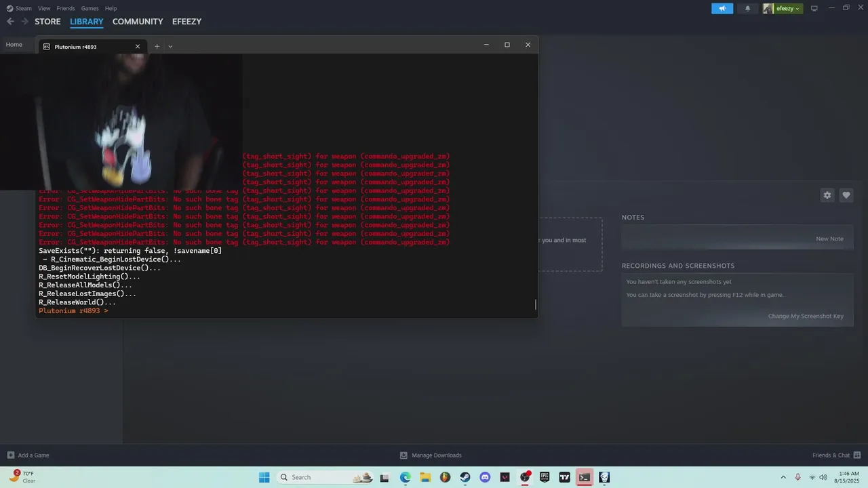
Task: Launch Microsoft Edge from taskbar
Action: [405, 477]
